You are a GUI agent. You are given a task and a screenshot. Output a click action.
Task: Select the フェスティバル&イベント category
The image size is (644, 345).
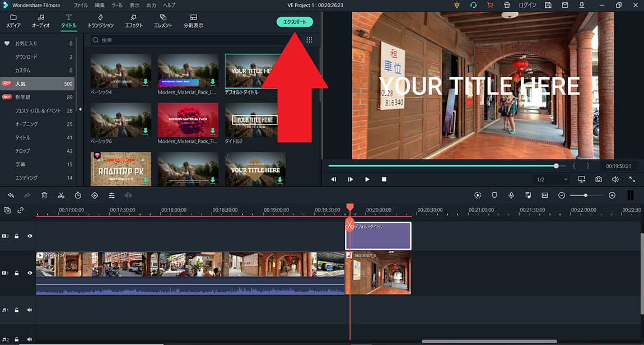coord(38,110)
